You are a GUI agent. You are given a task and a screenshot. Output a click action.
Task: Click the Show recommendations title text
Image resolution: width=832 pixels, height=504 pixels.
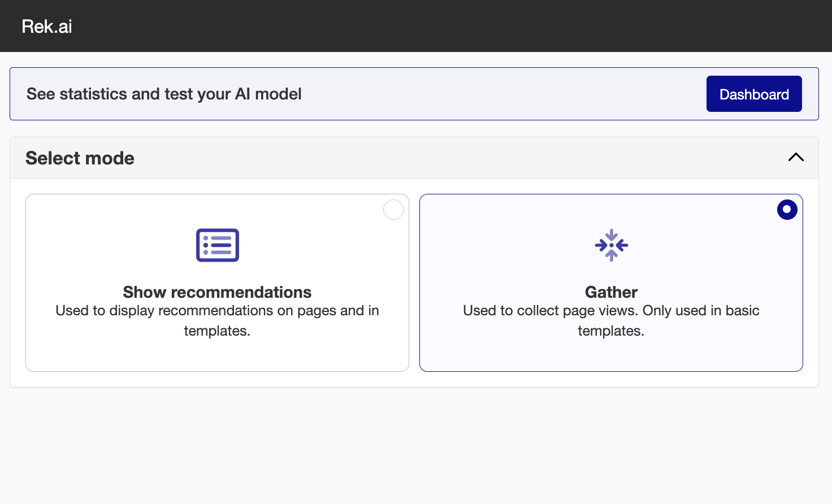pos(217,292)
